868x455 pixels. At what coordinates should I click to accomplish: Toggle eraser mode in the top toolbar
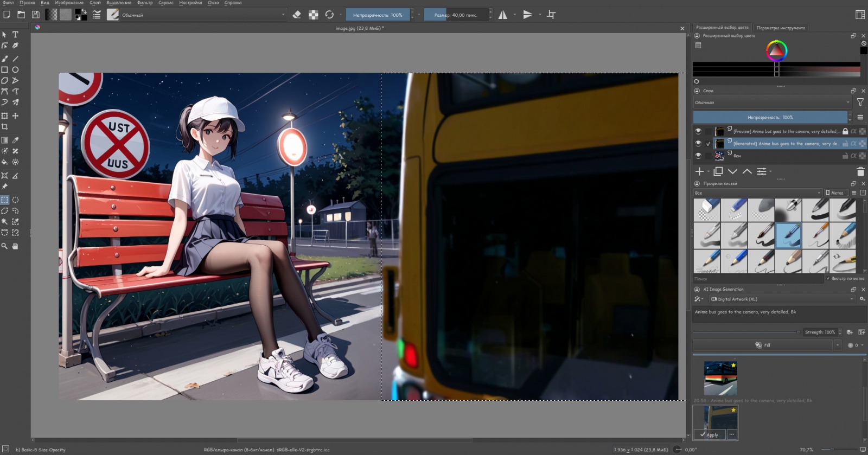(297, 15)
